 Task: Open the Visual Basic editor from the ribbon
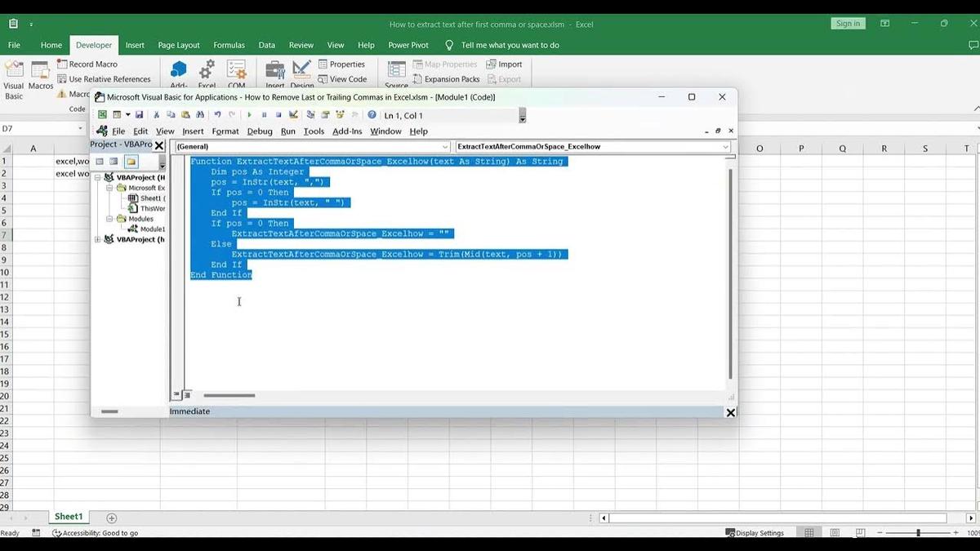click(13, 77)
